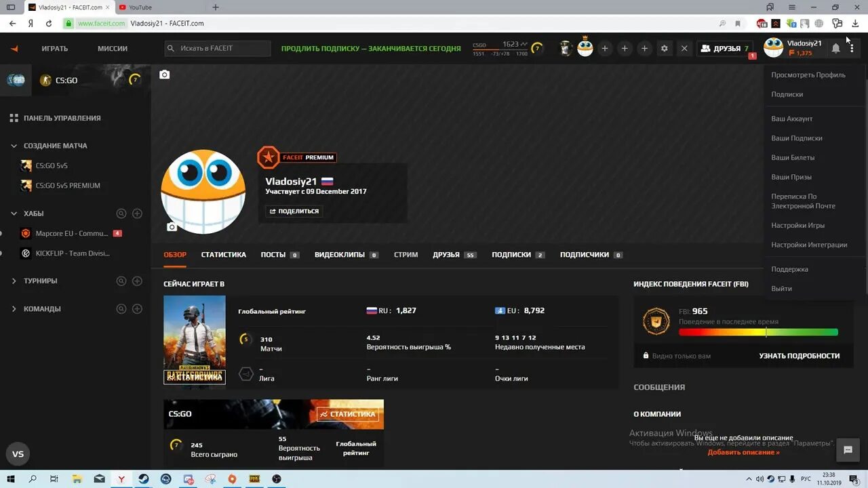The height and width of the screenshot is (488, 868).
Task: Open the Обзор tab
Action: click(175, 255)
